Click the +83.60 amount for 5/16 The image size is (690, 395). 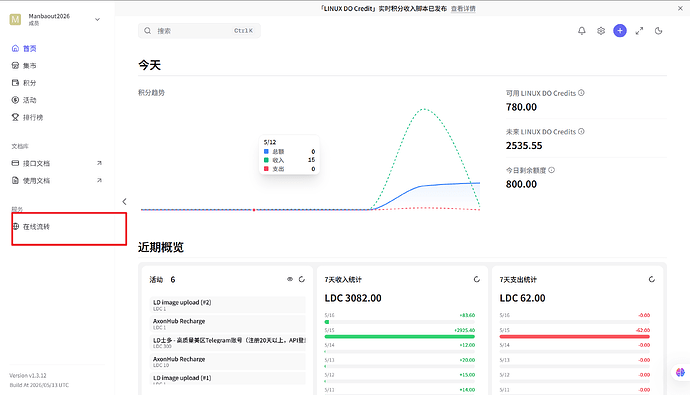coord(467,315)
